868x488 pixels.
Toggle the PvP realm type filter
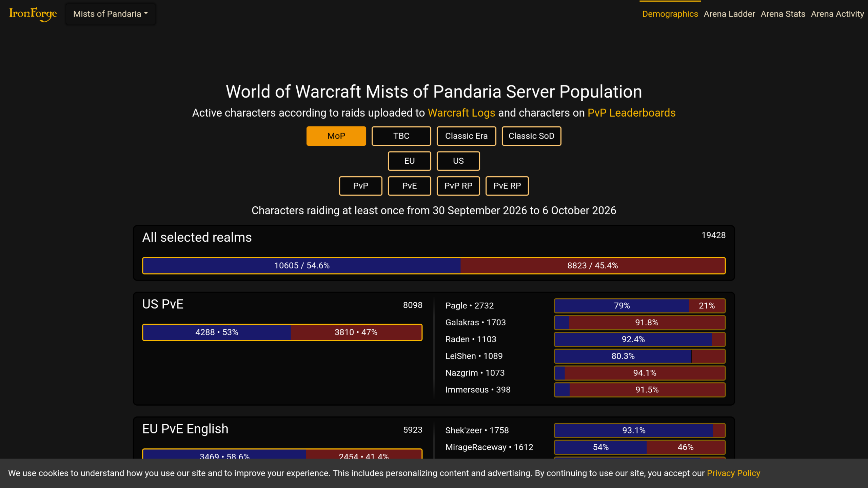pyautogui.click(x=361, y=186)
